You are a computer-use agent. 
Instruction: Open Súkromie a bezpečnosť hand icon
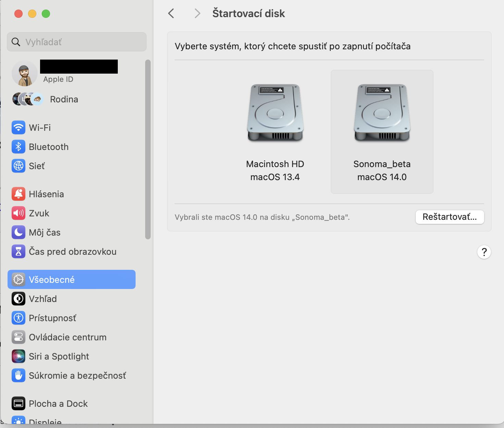coord(18,376)
